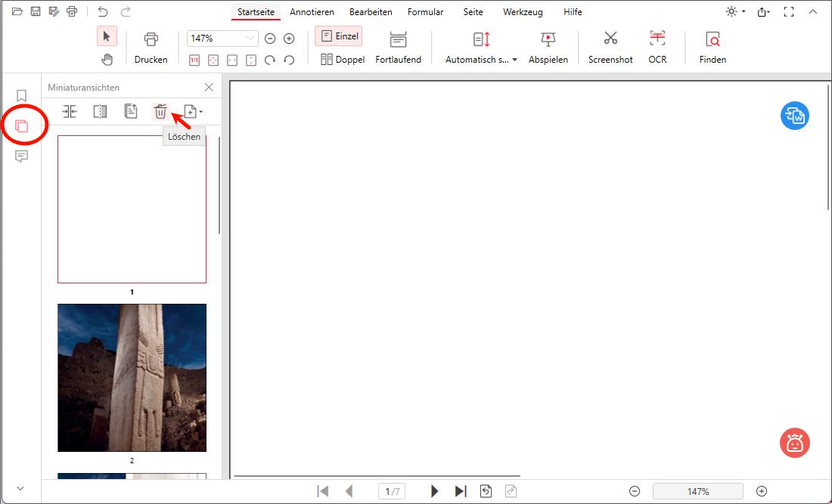This screenshot has width=832, height=504.
Task: Open the Screenshot tool
Action: click(x=610, y=47)
